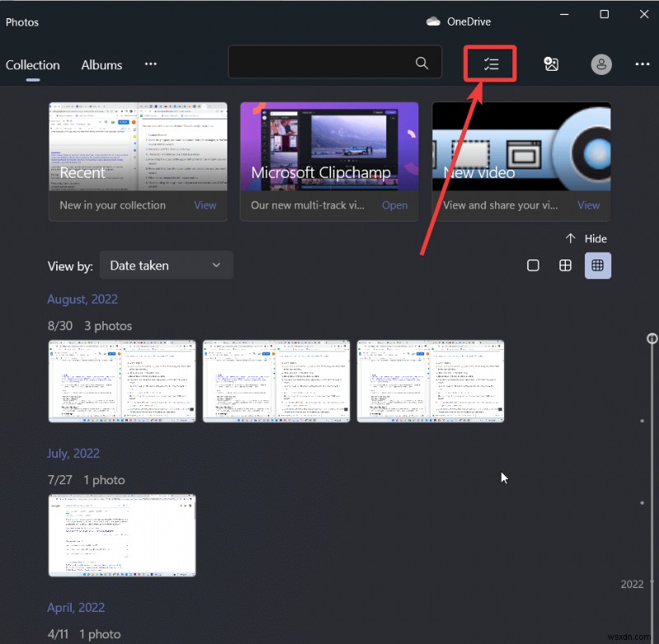Click the up arrow next to Hide
The height and width of the screenshot is (644, 659).
click(572, 238)
